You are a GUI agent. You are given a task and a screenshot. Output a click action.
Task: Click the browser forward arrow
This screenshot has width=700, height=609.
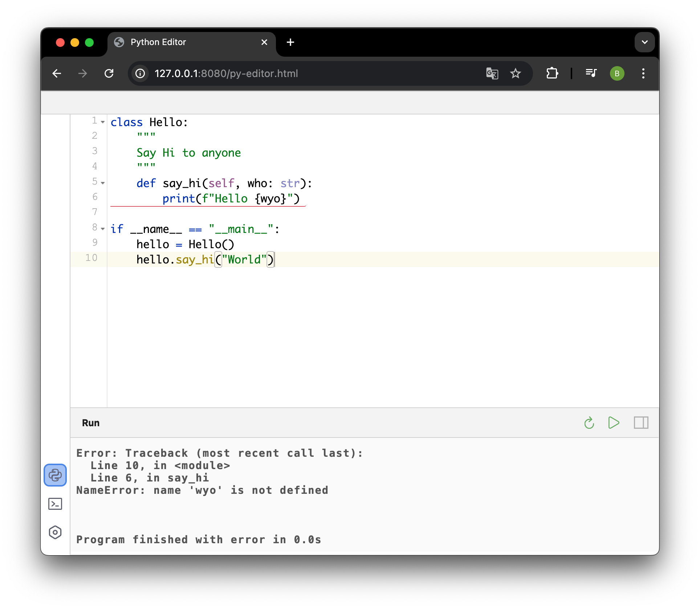tap(83, 73)
